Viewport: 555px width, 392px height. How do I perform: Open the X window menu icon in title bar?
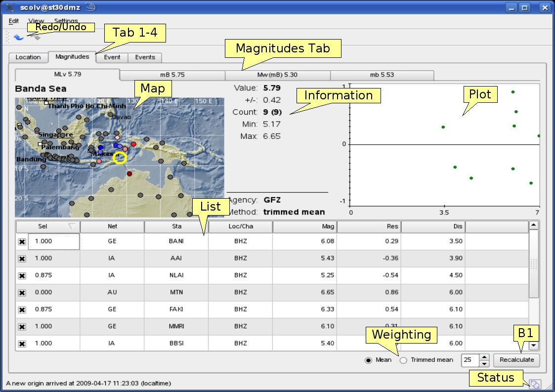pyautogui.click(x=10, y=7)
